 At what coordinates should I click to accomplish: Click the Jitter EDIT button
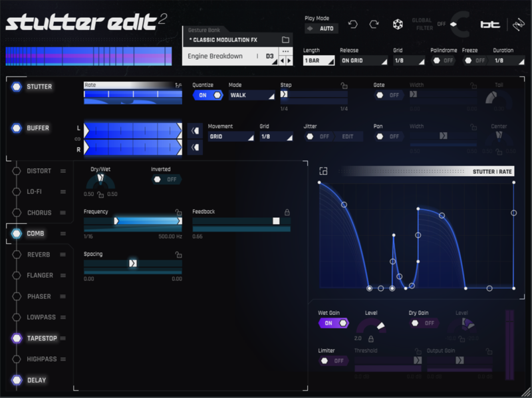point(348,136)
